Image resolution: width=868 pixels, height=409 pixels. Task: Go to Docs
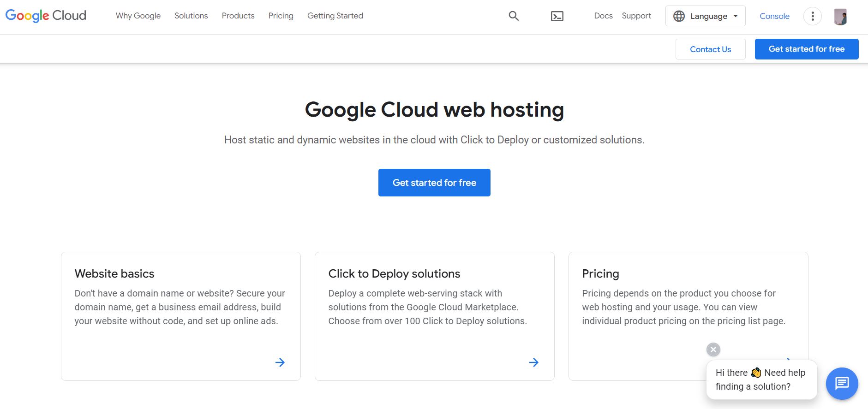pos(603,16)
